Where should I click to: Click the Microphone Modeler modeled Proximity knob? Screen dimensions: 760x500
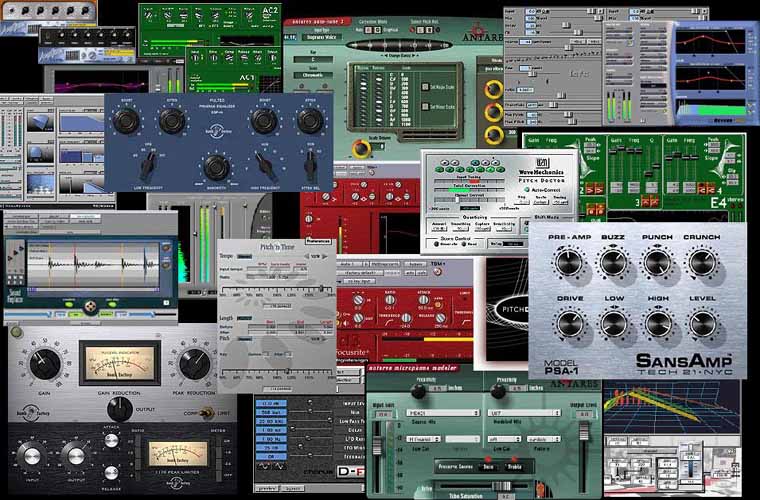pyautogui.click(x=498, y=391)
